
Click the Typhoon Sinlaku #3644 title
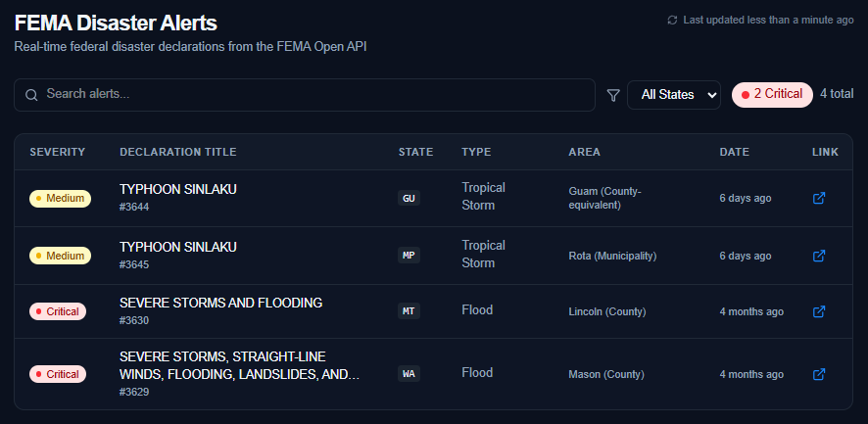pos(178,189)
